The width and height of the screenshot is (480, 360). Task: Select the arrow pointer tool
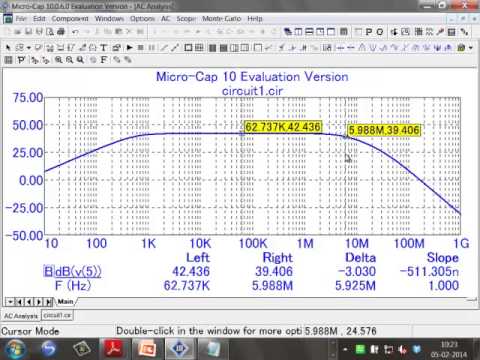click(8, 48)
